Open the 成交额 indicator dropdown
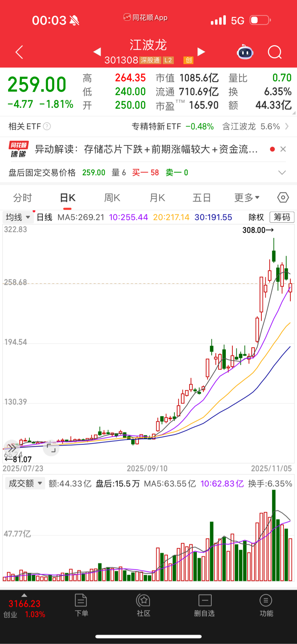Viewport: 297px width, 644px height. (25, 483)
